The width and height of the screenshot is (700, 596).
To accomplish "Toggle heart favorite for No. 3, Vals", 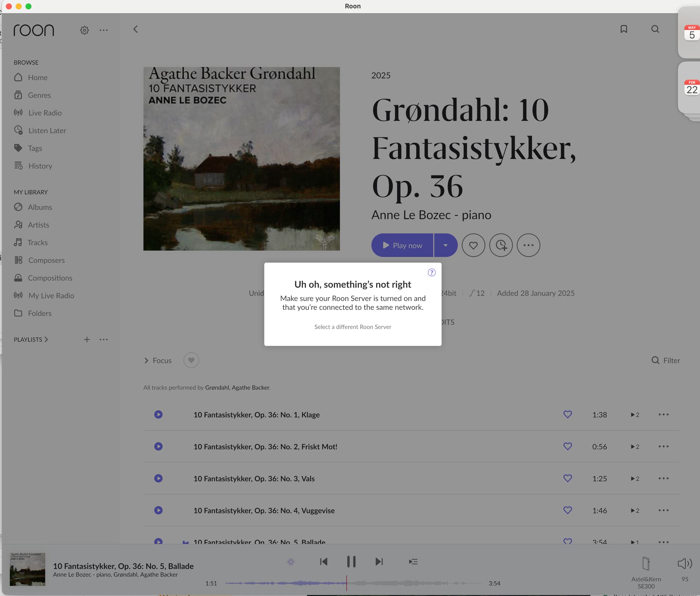I will [x=568, y=478].
